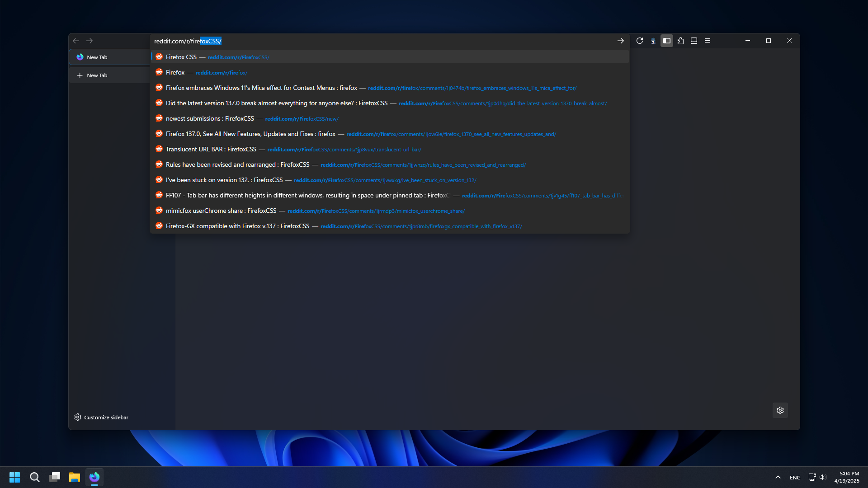The height and width of the screenshot is (488, 868).
Task: Open Task View on the taskbar
Action: click(55, 477)
